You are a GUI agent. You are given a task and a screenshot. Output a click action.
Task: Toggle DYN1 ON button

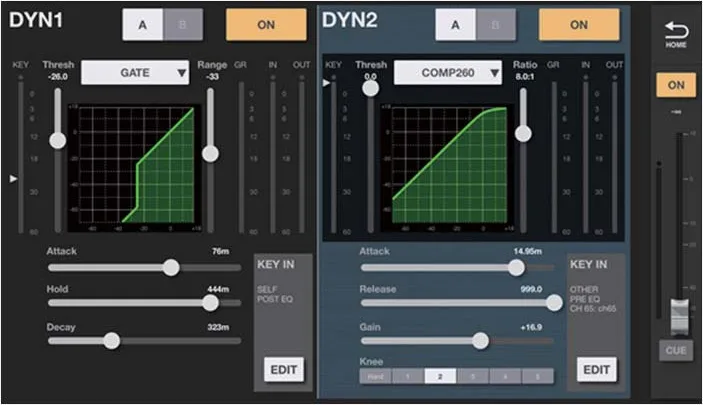(x=266, y=25)
